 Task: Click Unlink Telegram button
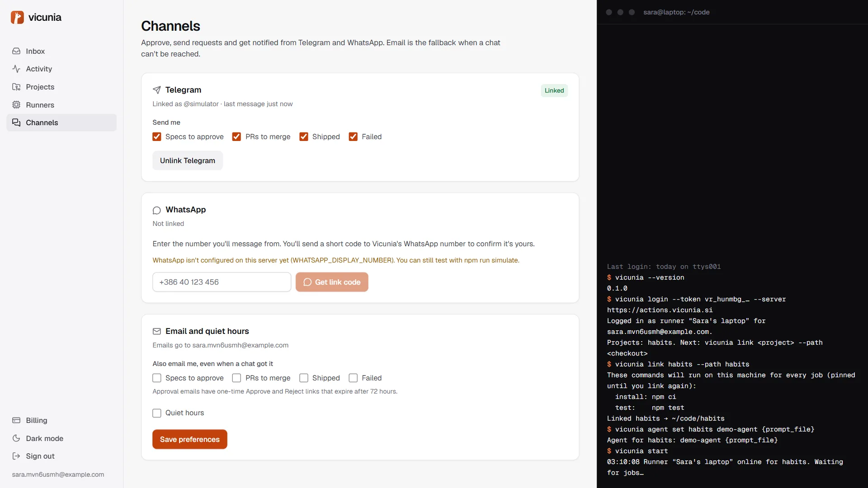[x=188, y=160]
